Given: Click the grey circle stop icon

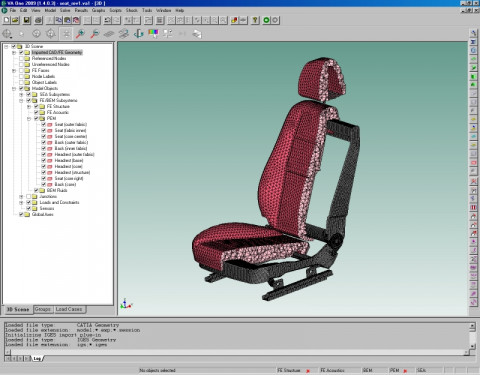Looking at the screenshot, I should 275,20.
